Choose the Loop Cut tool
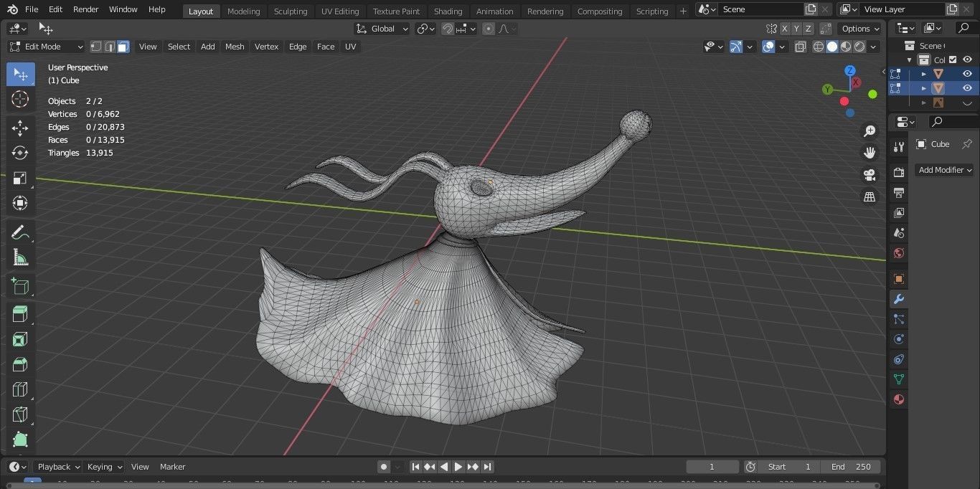 (x=20, y=389)
